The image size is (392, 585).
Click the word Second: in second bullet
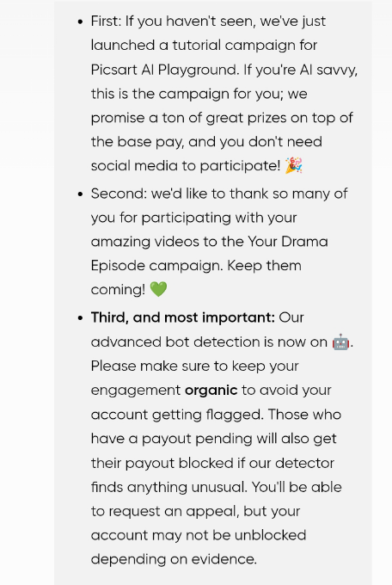(119, 194)
